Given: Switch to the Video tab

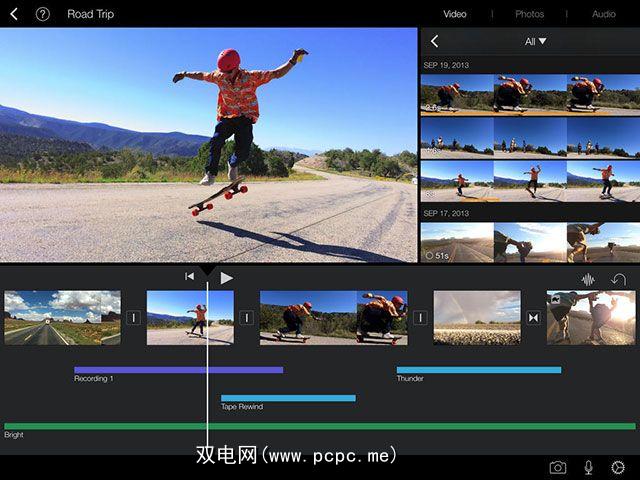Looking at the screenshot, I should point(455,14).
